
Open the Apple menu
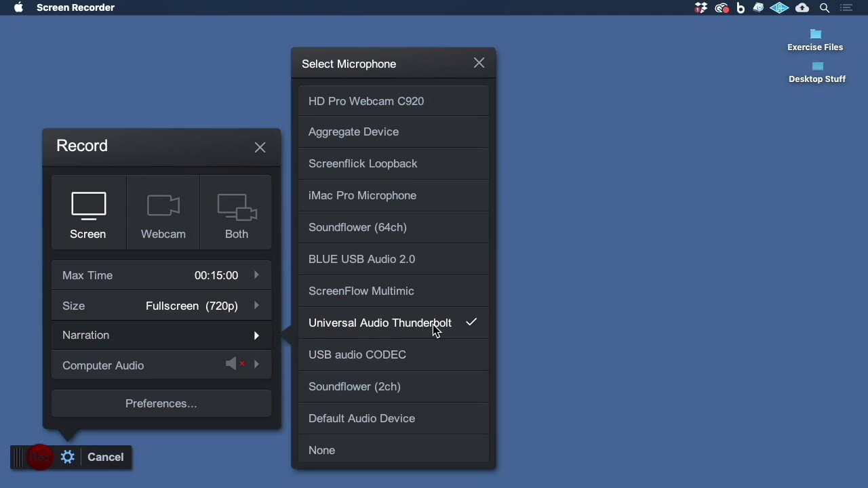18,7
